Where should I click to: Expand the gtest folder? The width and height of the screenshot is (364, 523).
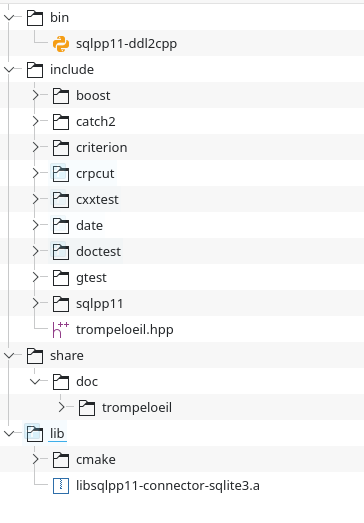(x=35, y=278)
